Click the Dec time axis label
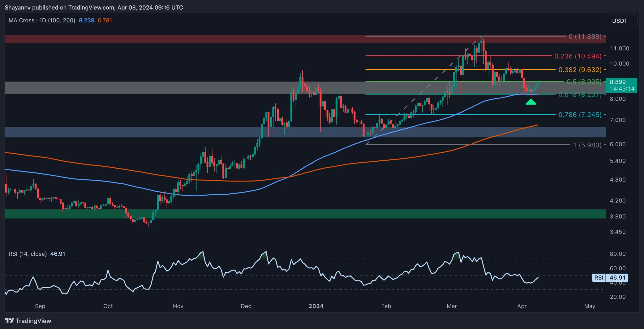This screenshot has height=329, width=644. (246, 306)
